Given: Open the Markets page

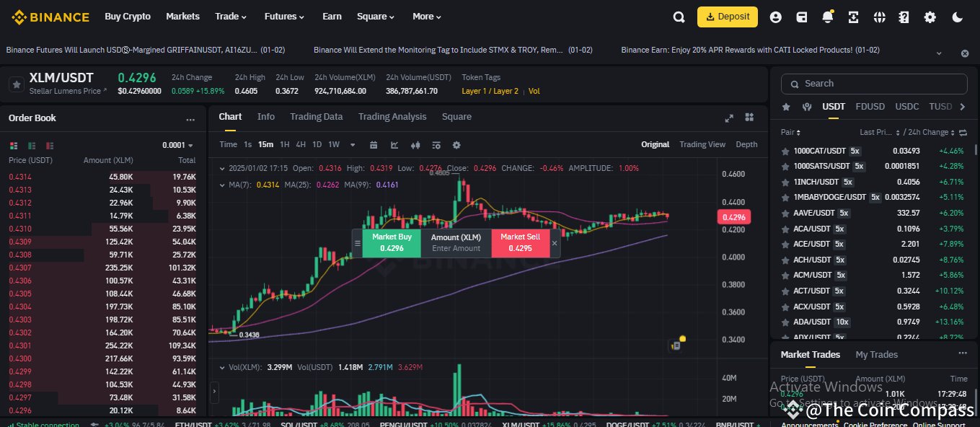Looking at the screenshot, I should coord(182,17).
